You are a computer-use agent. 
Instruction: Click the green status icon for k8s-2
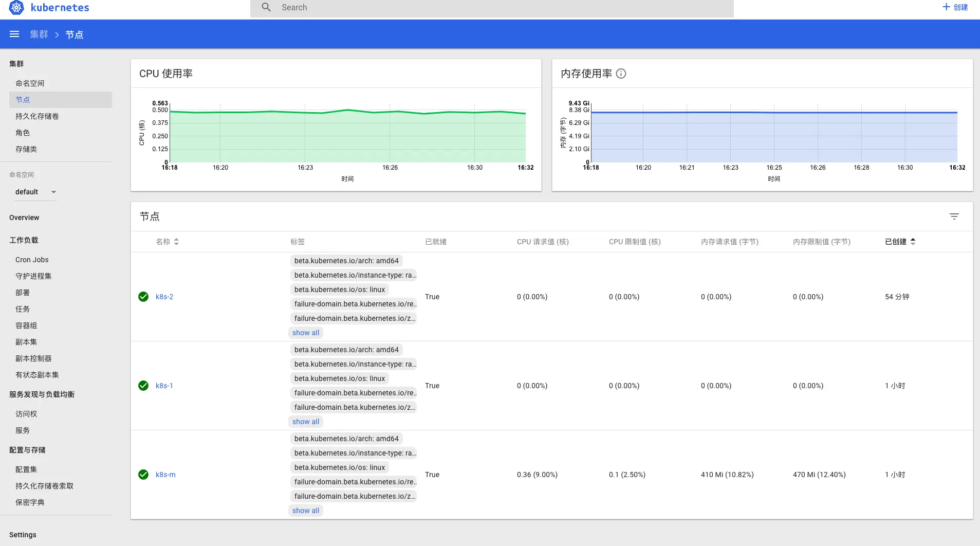143,297
